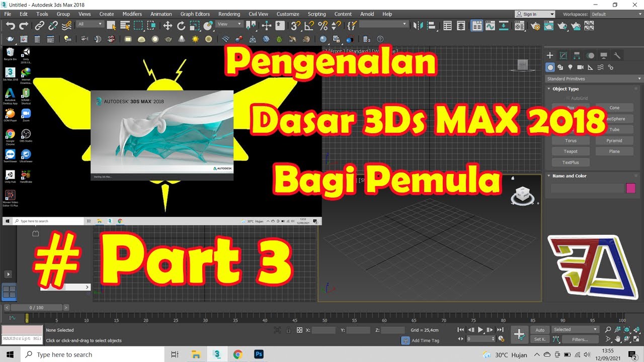Screen dimensions: 644x362
Task: Activate the Select and Move tool
Action: click(168, 25)
